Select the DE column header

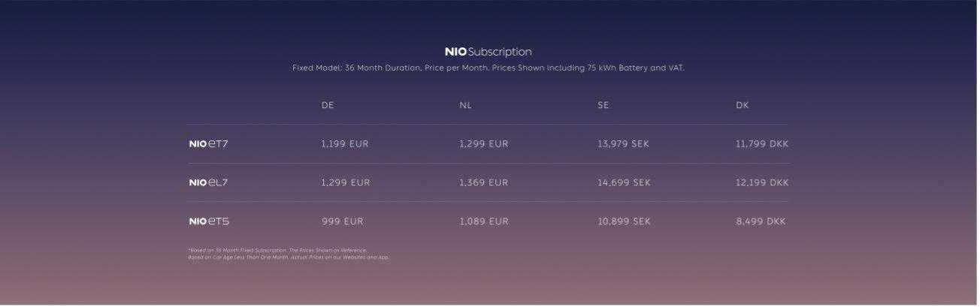click(x=328, y=106)
